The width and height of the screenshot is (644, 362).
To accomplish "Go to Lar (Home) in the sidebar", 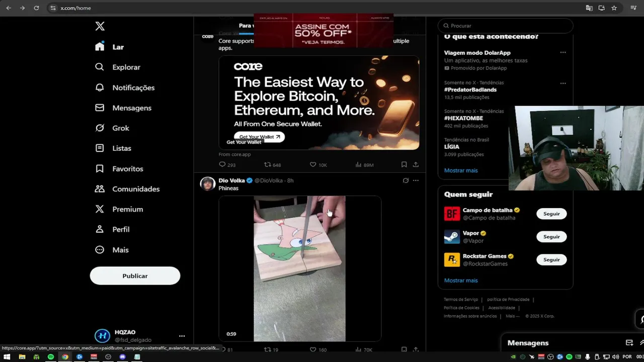I will coord(109,47).
